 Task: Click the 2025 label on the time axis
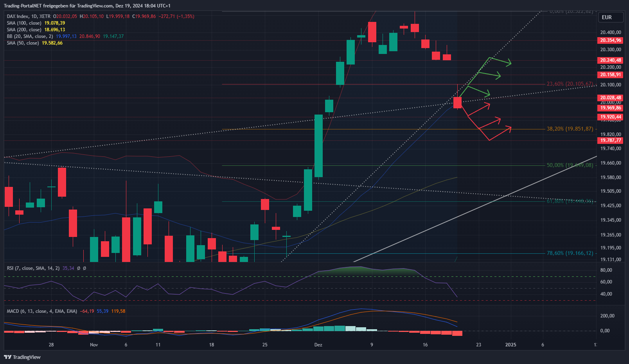coord(510,345)
